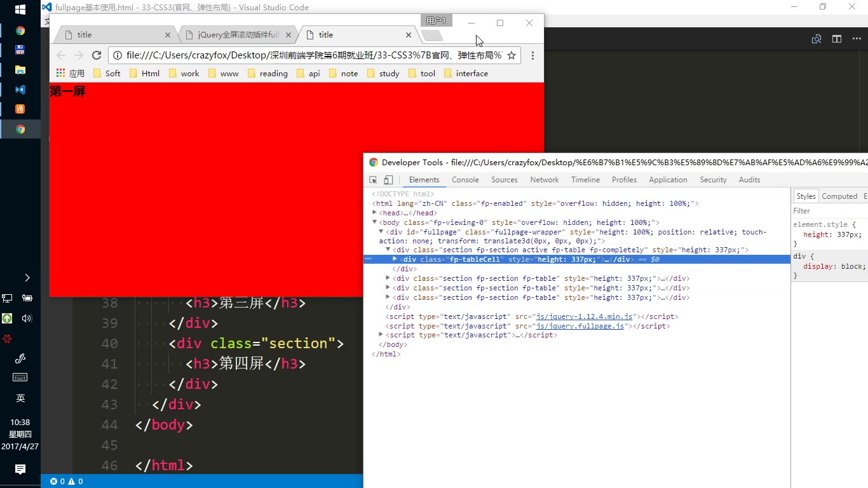868x488 pixels.
Task: Open the Application tab in DevTools
Action: tap(668, 180)
